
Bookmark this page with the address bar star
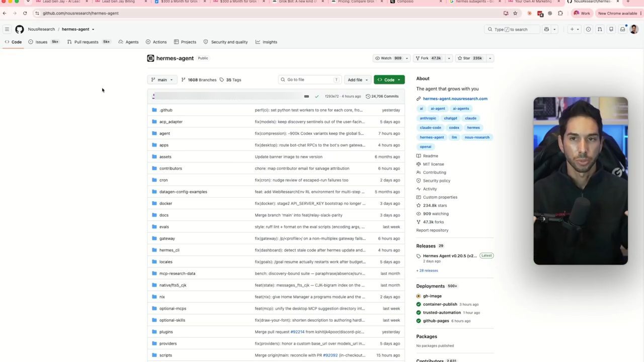pyautogui.click(x=515, y=13)
